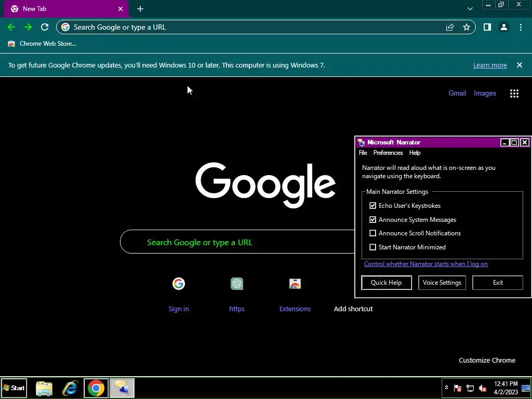This screenshot has width=532, height=399.
Task: Open Control whether Narrator starts link
Action: pyautogui.click(x=426, y=264)
